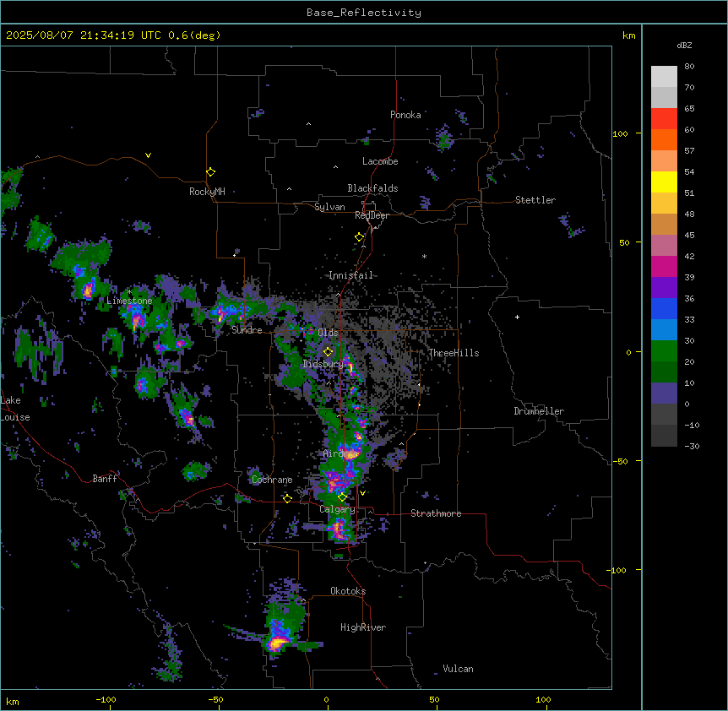This screenshot has width=728, height=711.
Task: Click the RockyMH label
Action: 207,192
